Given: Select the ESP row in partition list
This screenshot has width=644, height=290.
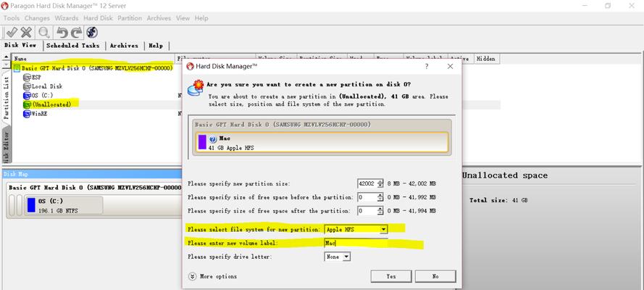Looking at the screenshot, I should tap(36, 78).
